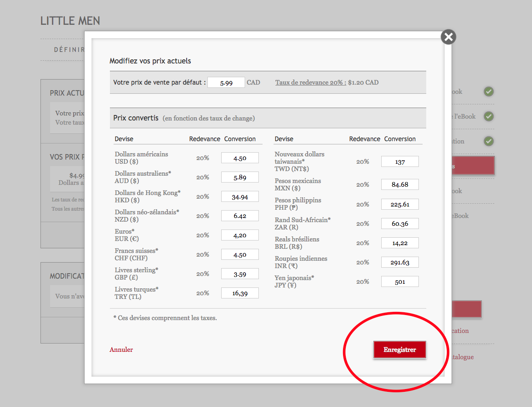Edit the GBP Livres sterling price
The width and height of the screenshot is (532, 407).
coord(240,274)
